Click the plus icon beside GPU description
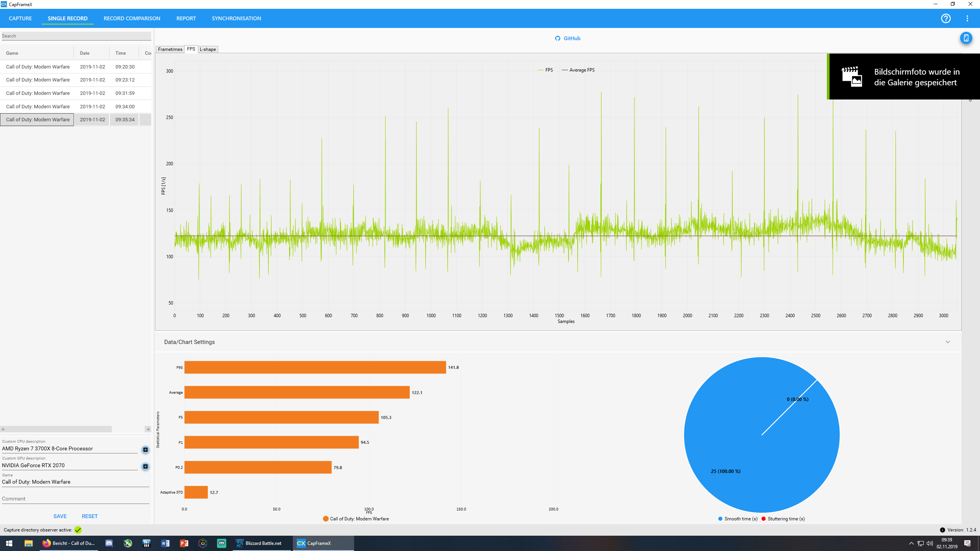This screenshot has height=551, width=980. [145, 466]
